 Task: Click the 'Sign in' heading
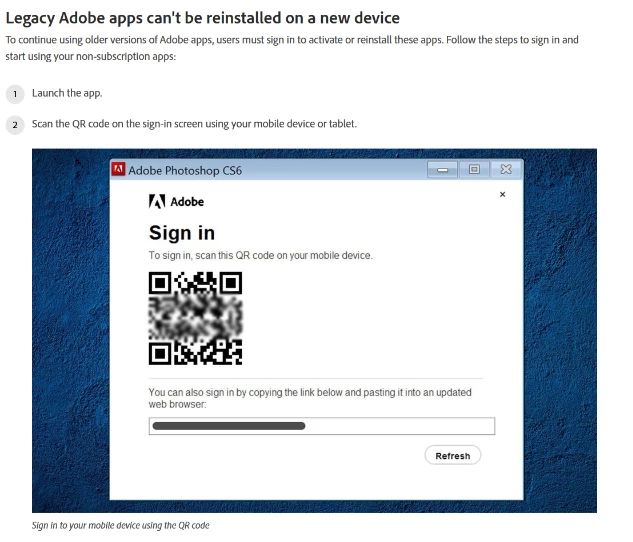[182, 233]
